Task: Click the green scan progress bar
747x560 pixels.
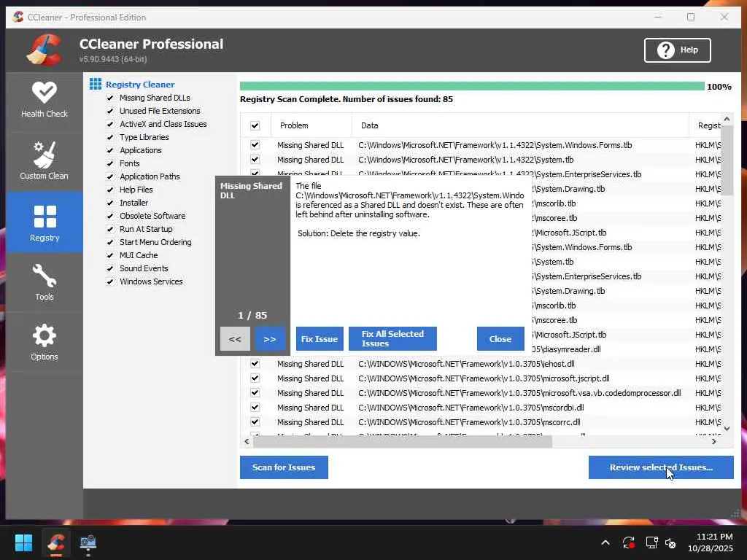Action: [472, 86]
